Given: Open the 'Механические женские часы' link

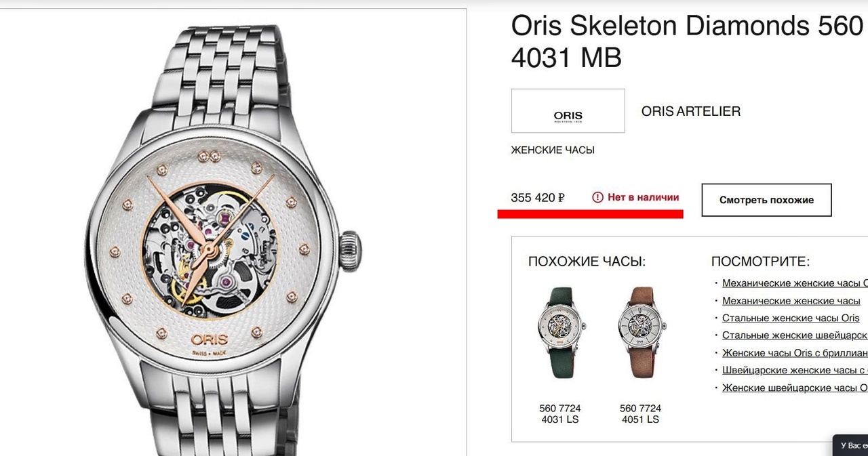Looking at the screenshot, I should pyautogui.click(x=791, y=301).
